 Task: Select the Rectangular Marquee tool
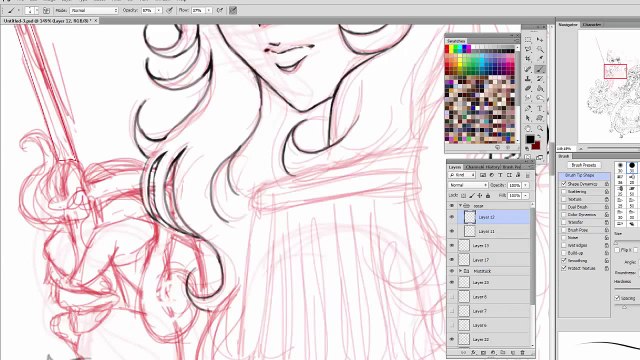point(528,40)
